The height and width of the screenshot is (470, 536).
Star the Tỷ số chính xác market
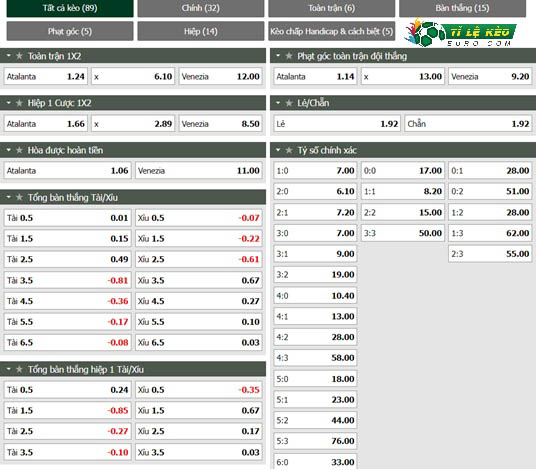(289, 150)
